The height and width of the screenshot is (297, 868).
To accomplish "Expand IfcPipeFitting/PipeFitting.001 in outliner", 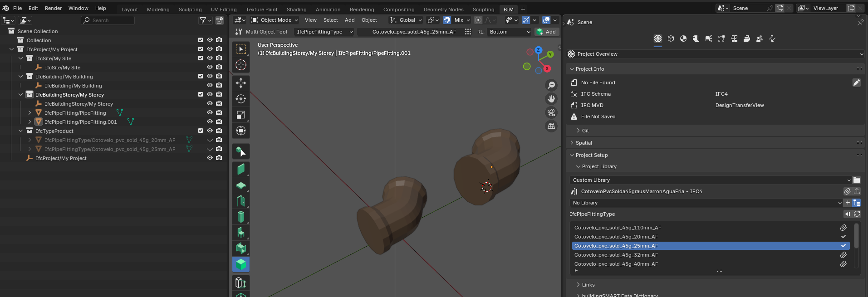I will click(x=29, y=122).
